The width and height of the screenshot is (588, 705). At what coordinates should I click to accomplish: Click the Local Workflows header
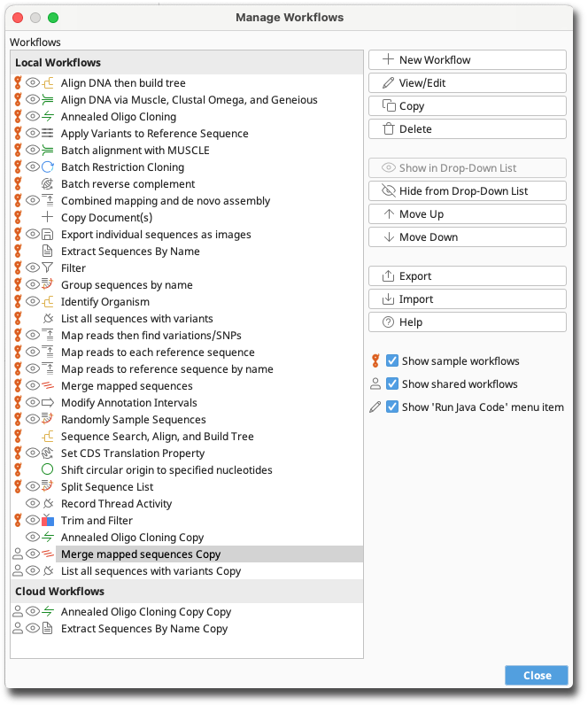click(x=187, y=63)
